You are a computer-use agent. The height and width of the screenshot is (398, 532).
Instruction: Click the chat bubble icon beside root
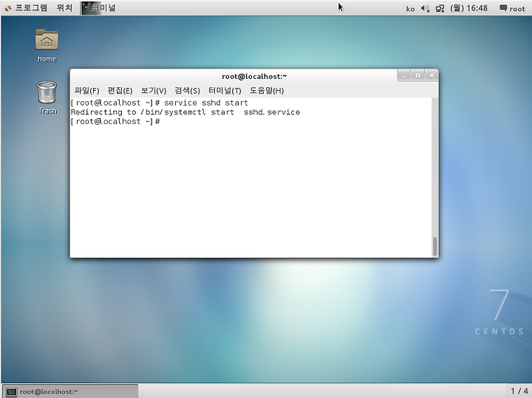coord(503,8)
